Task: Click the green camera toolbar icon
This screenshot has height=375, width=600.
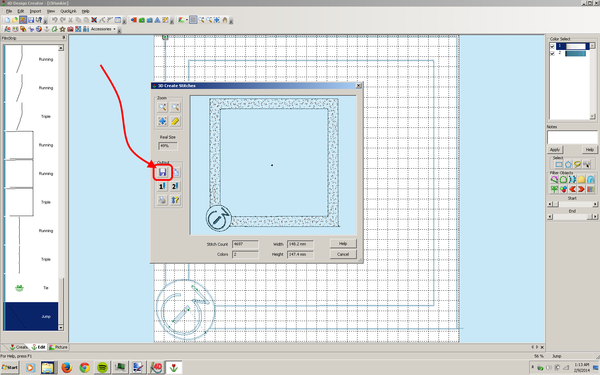Action: [x=142, y=20]
